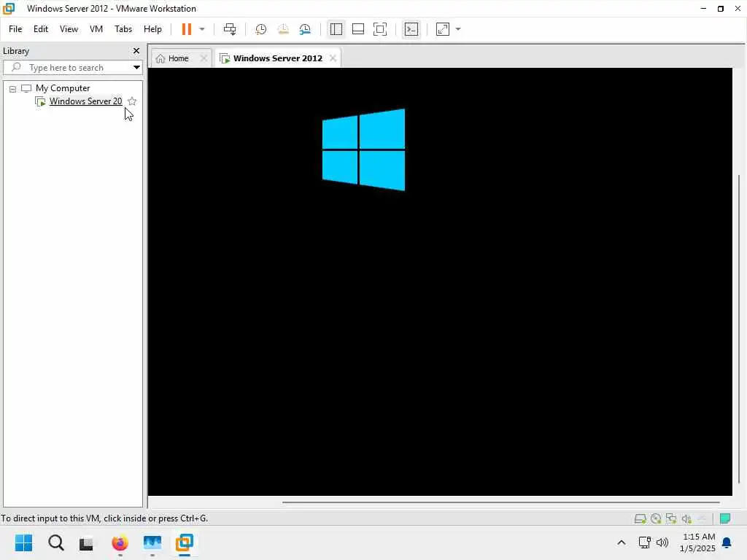Click inside the VM display

(440, 281)
